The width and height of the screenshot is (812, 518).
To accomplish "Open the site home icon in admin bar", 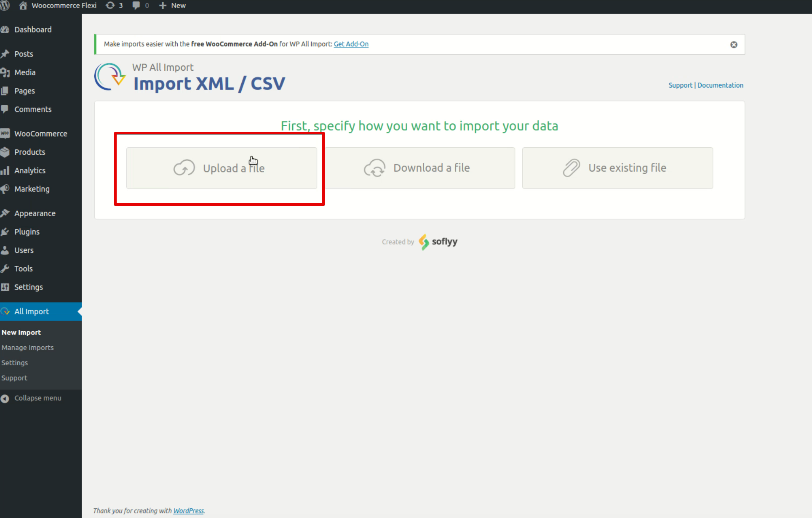I will [23, 5].
